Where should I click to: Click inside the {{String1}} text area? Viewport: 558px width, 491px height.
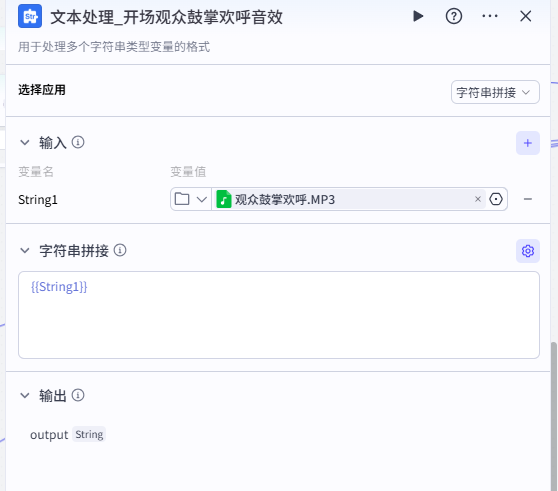[x=279, y=315]
